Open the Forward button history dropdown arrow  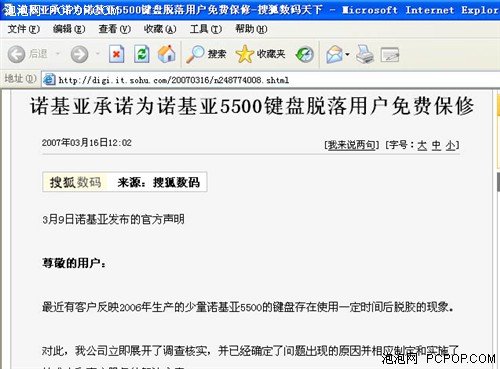tap(98, 53)
